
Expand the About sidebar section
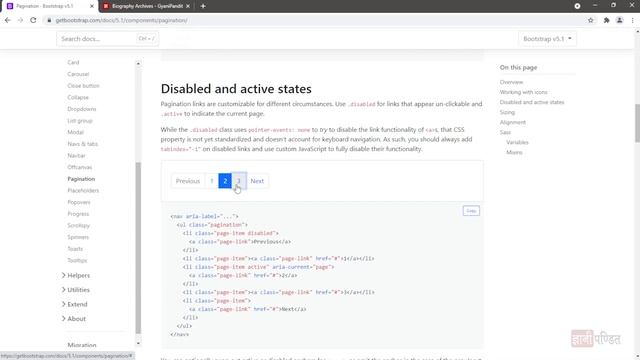pyautogui.click(x=74, y=318)
